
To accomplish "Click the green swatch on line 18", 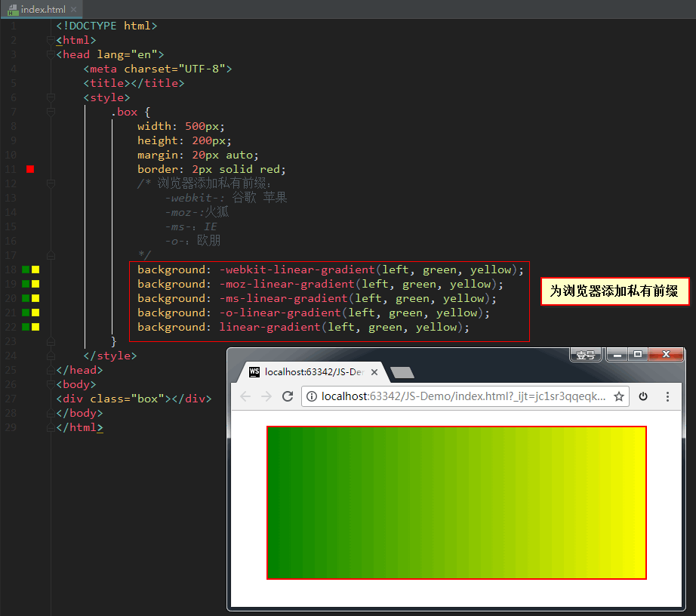I will click(x=26, y=269).
